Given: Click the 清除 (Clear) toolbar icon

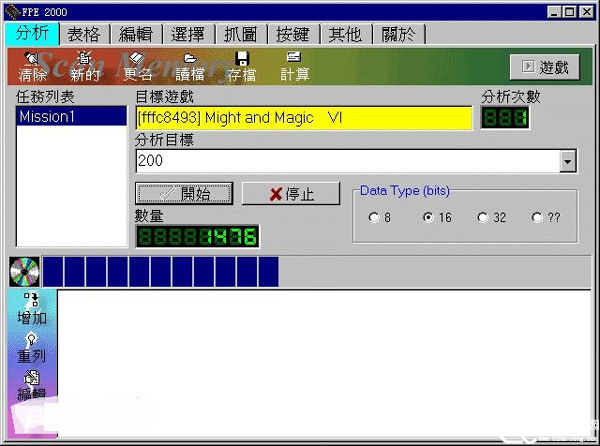Looking at the screenshot, I should tap(32, 67).
